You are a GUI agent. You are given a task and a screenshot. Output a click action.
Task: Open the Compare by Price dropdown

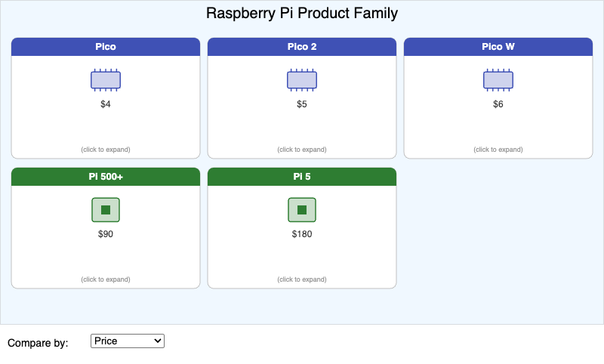[128, 341]
